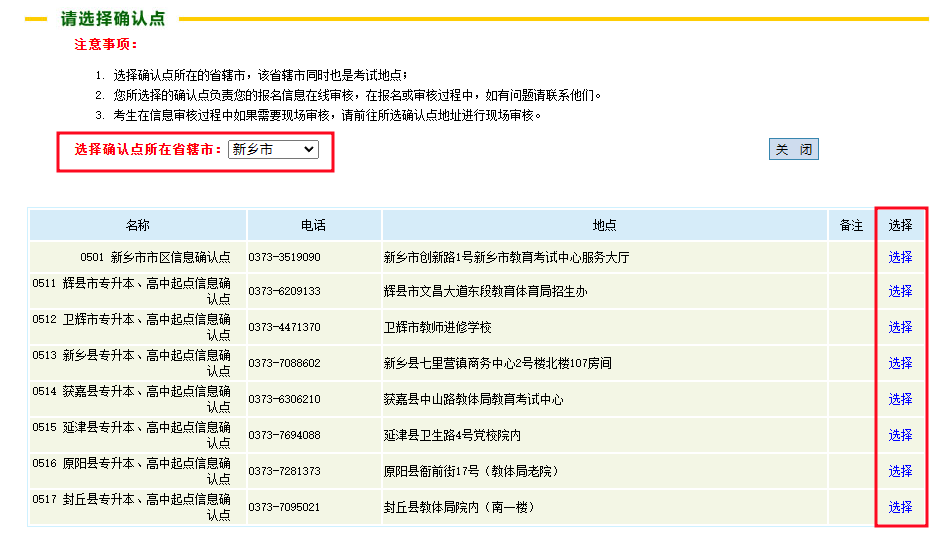
Task: Click 选择 link for 0511 辉县市 row
Action: click(x=900, y=291)
